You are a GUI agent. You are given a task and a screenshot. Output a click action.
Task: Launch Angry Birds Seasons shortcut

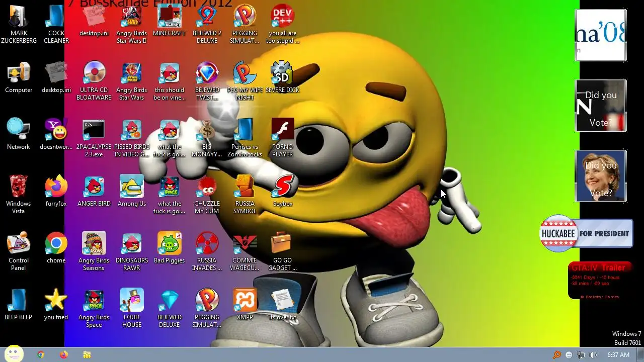[94, 251]
